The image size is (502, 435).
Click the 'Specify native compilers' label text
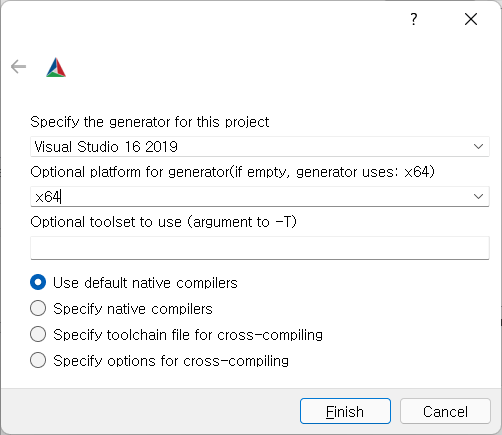coord(133,309)
